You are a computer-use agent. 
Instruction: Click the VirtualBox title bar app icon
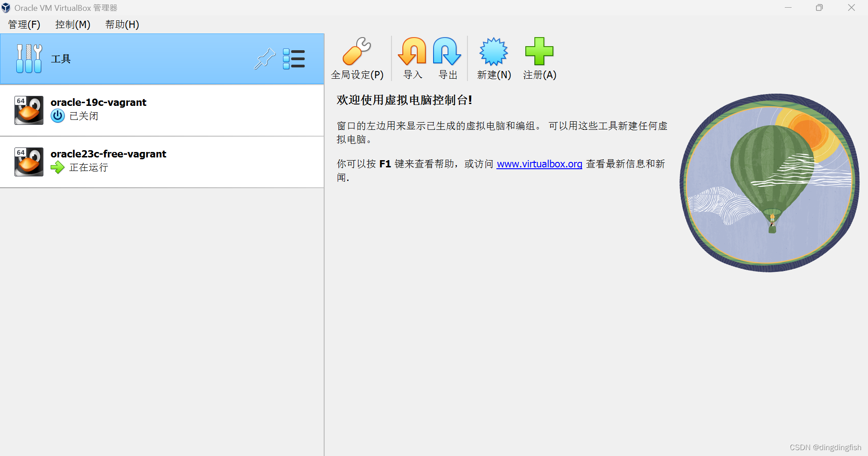pyautogui.click(x=6, y=8)
